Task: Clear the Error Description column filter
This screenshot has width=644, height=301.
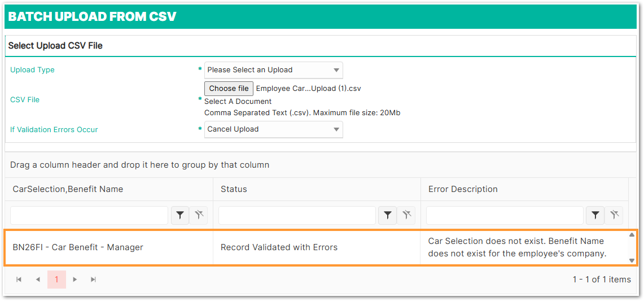Action: (614, 215)
